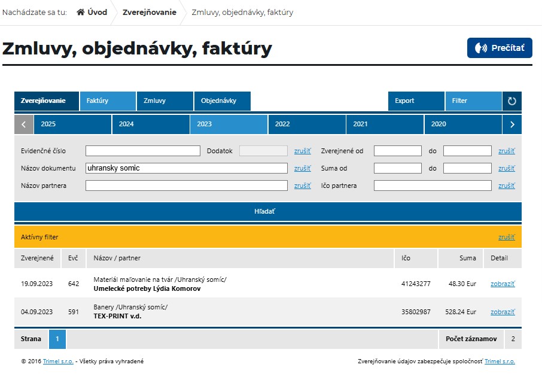Choose the 2022 year tab
The width and height of the screenshot is (542, 392).
pos(307,124)
